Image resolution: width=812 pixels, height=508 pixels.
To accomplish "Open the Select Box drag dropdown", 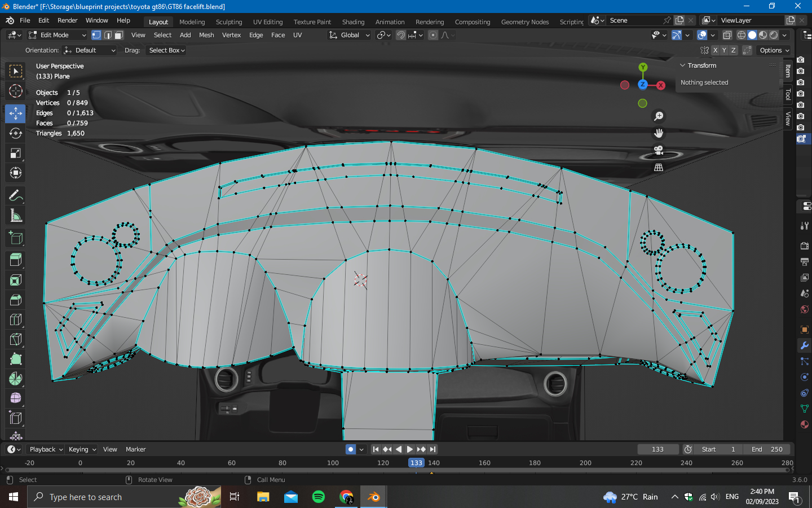I will [166, 50].
